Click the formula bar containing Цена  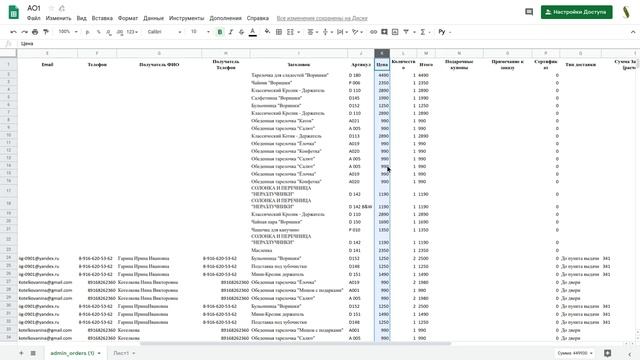[327, 44]
